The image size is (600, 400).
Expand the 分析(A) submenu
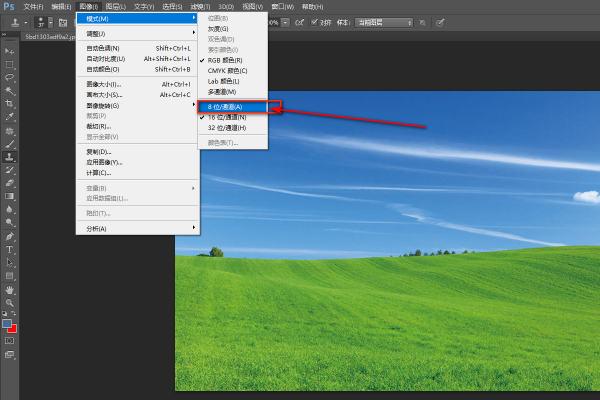tap(137, 229)
